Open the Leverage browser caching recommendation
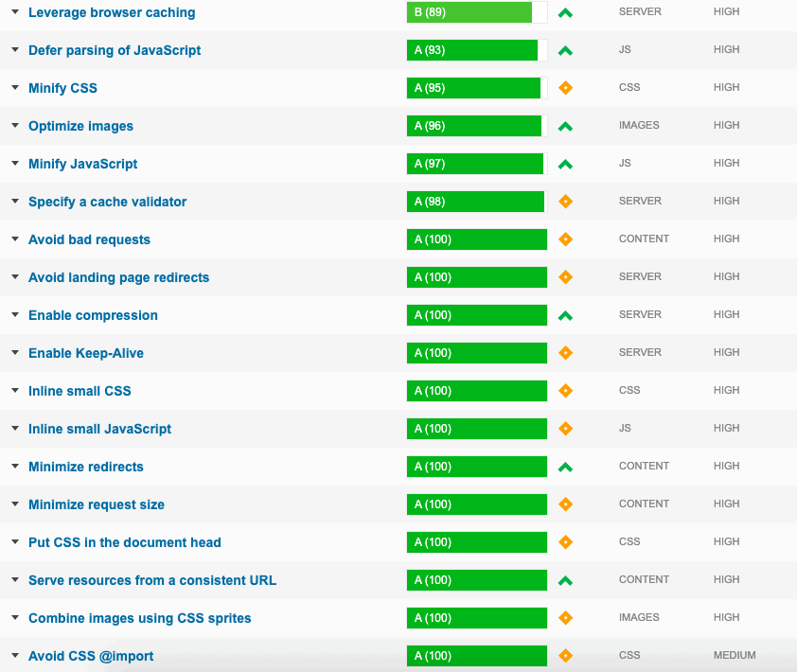Screen dimensions: 797x672 (112, 12)
